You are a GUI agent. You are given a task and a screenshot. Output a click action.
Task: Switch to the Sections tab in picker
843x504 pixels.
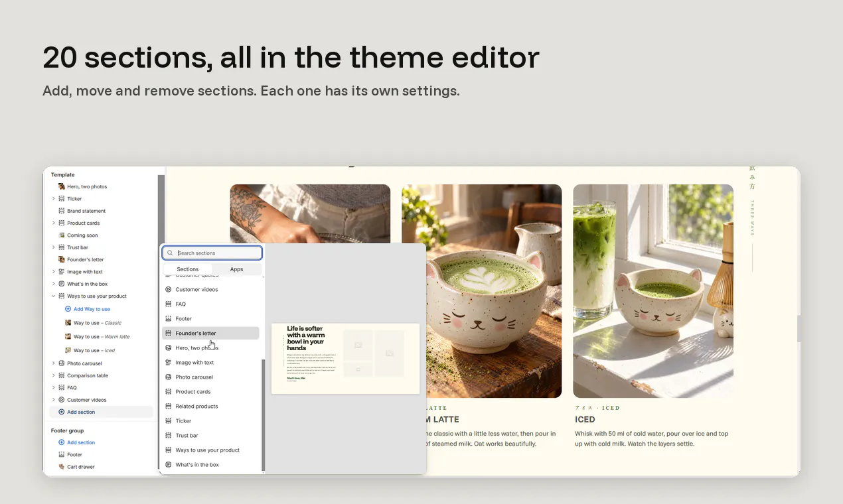tap(188, 269)
